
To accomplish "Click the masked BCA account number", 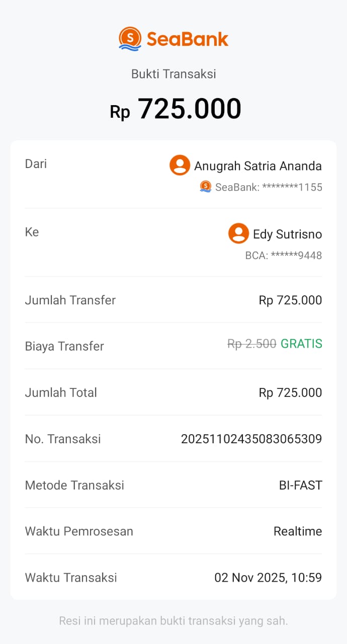I will tap(284, 256).
